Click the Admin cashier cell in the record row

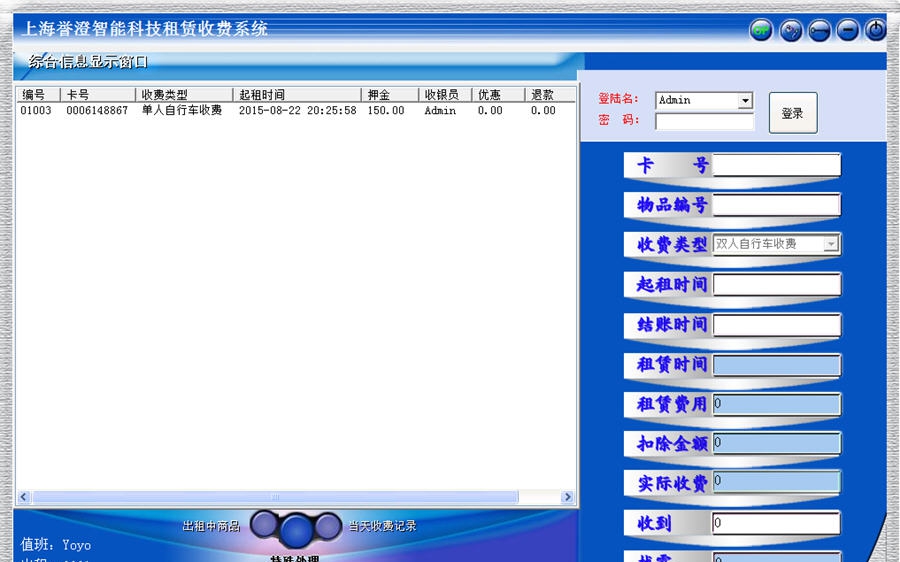[x=440, y=110]
